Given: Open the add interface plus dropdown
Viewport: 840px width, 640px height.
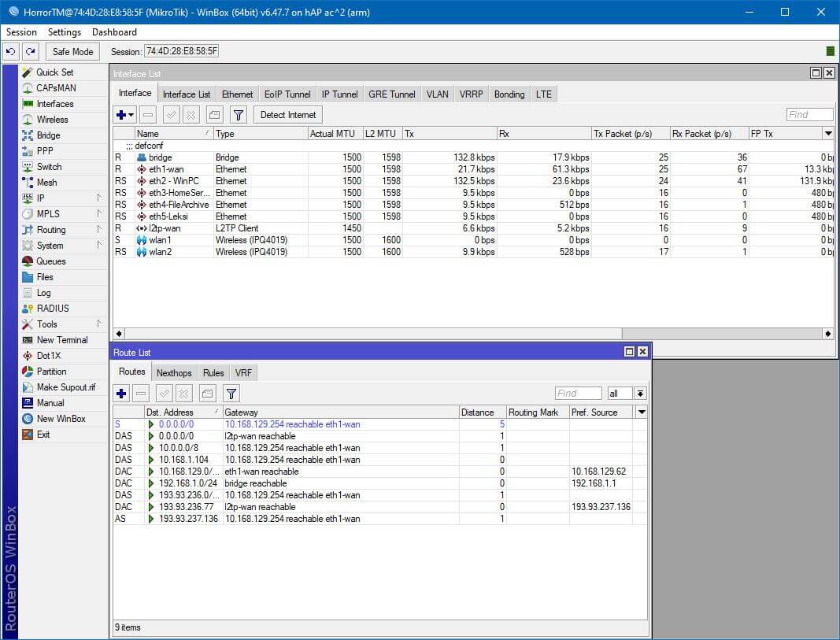Looking at the screenshot, I should pos(125,115).
